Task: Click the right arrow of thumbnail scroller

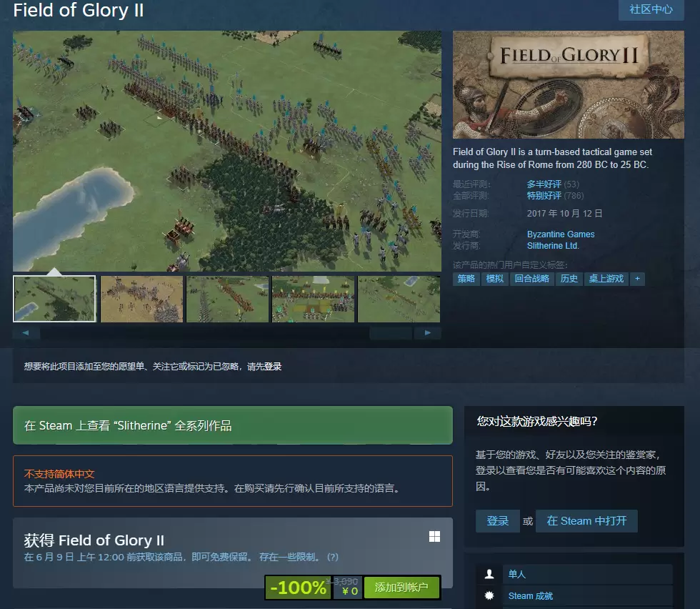Action: 428,333
